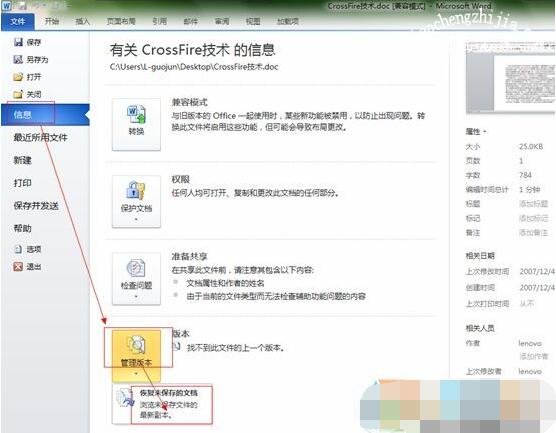Click the Save (保存) icon in sidebar

click(x=18, y=42)
